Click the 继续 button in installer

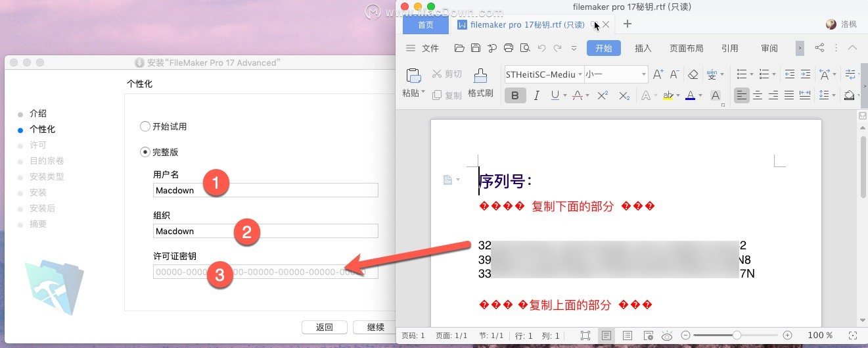(x=374, y=327)
